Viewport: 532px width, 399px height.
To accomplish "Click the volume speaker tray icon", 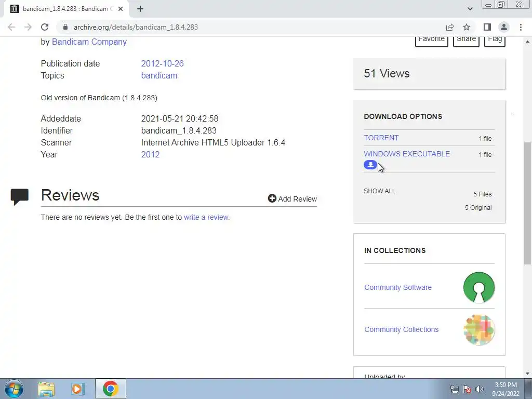I will pos(480,389).
